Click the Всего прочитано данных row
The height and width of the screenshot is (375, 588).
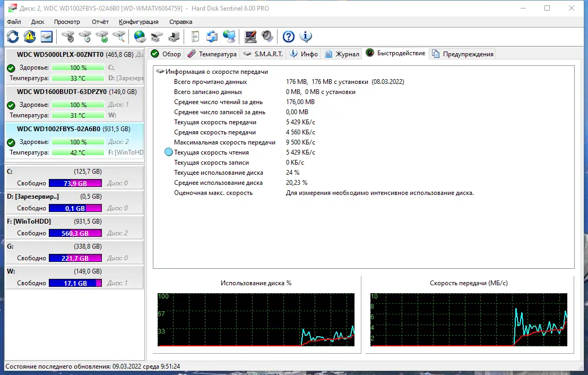pos(289,81)
